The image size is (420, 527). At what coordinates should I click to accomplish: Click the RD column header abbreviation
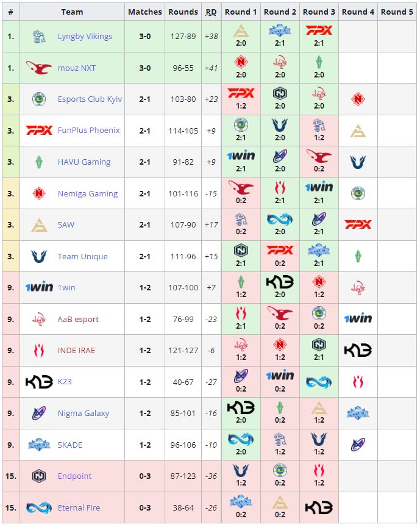click(211, 12)
